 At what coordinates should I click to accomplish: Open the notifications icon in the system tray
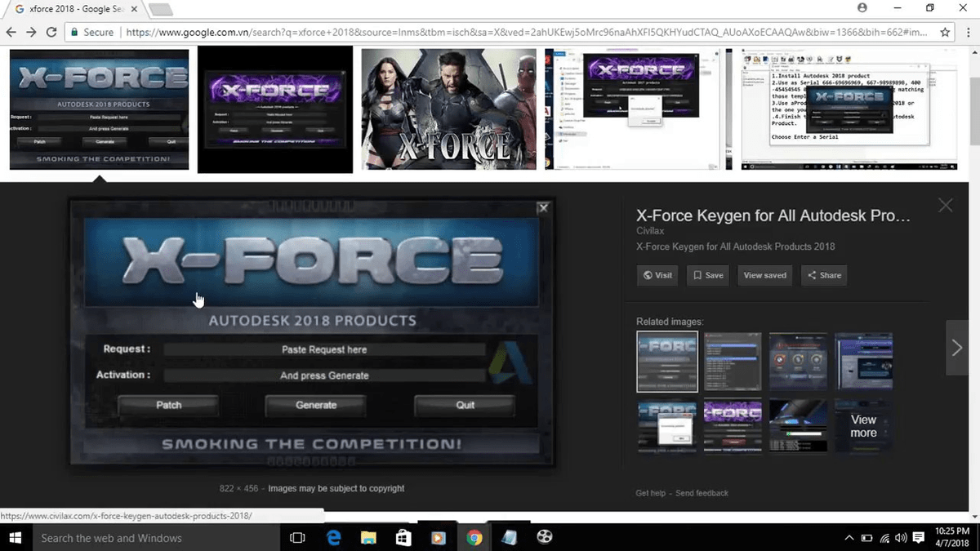918,538
